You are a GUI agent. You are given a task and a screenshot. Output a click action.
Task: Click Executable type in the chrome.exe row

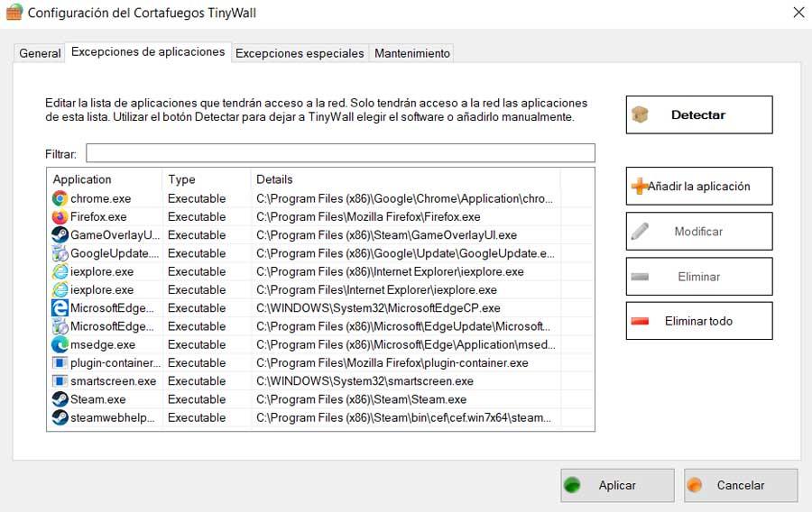pos(197,198)
